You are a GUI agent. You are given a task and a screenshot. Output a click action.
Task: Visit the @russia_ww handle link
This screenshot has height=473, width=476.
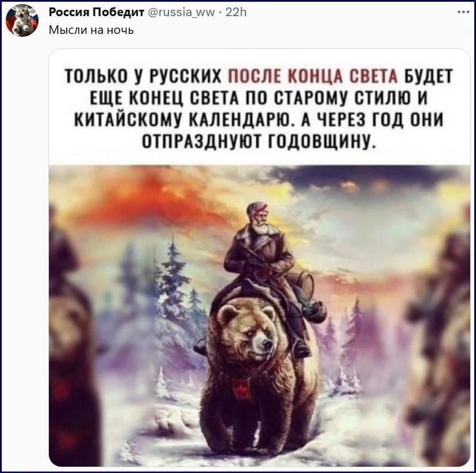[181, 13]
